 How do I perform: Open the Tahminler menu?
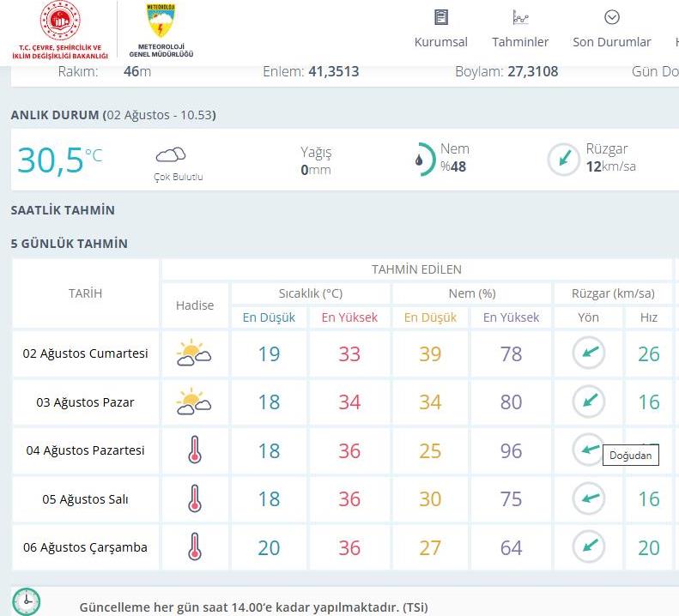point(520,42)
